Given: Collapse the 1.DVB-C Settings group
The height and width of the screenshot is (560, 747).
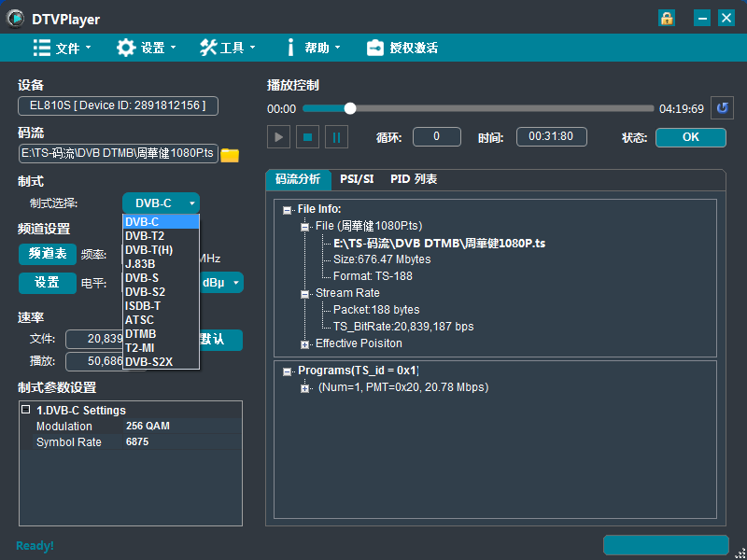Looking at the screenshot, I should [x=26, y=410].
